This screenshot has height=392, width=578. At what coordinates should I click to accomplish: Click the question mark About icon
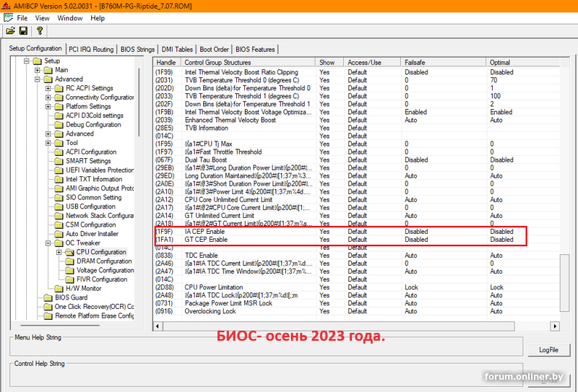39,30
